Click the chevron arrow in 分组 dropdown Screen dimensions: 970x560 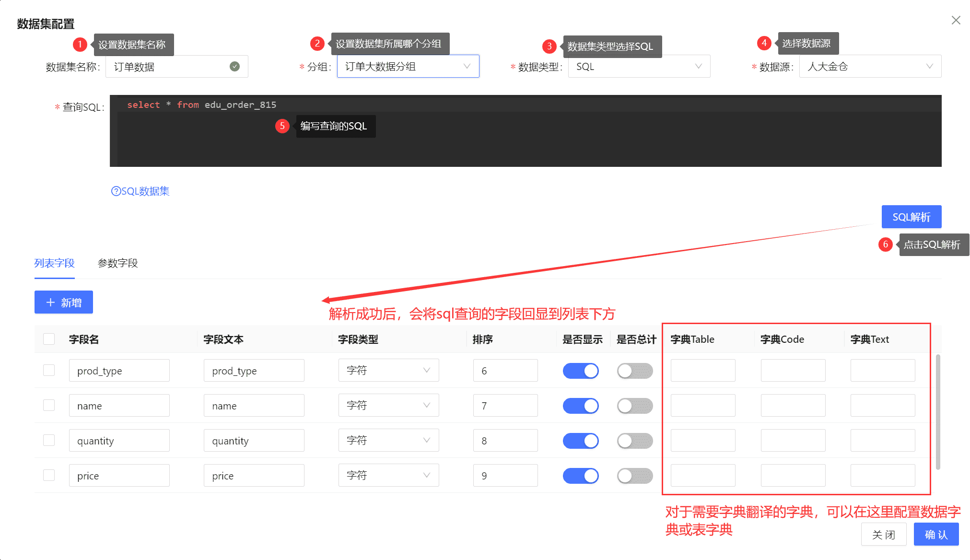467,67
